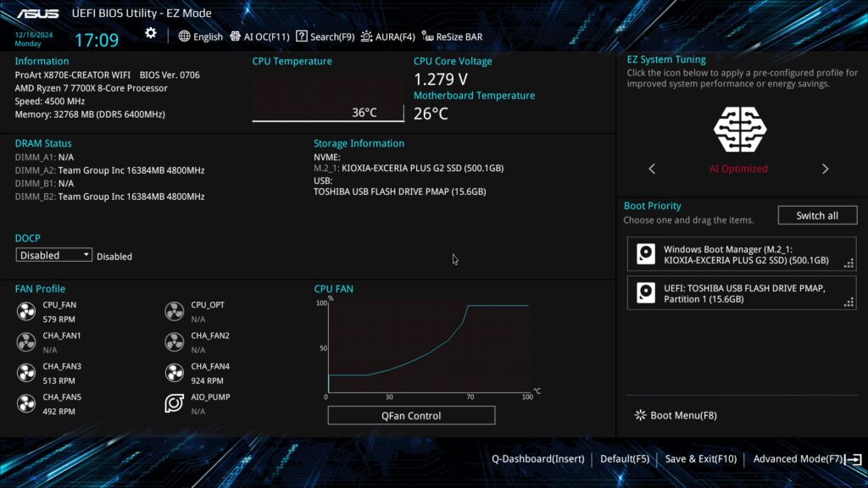The height and width of the screenshot is (488, 868).
Task: Click the CPU_FAN fan icon
Action: click(x=25, y=312)
